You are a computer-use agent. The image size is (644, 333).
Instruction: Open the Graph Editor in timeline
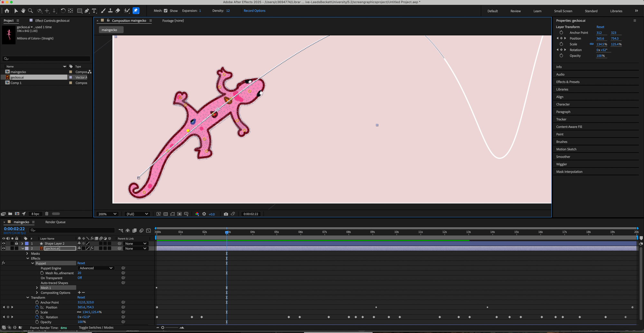coord(148,230)
